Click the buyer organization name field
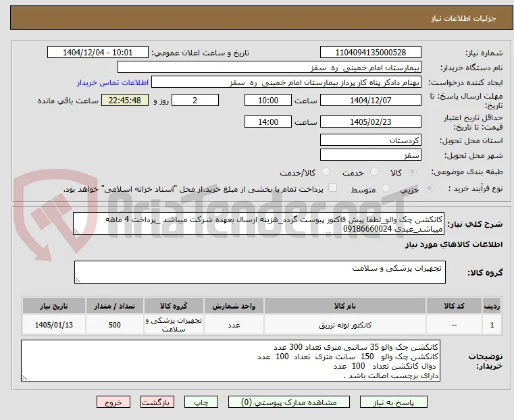The image size is (514, 420). point(269,67)
